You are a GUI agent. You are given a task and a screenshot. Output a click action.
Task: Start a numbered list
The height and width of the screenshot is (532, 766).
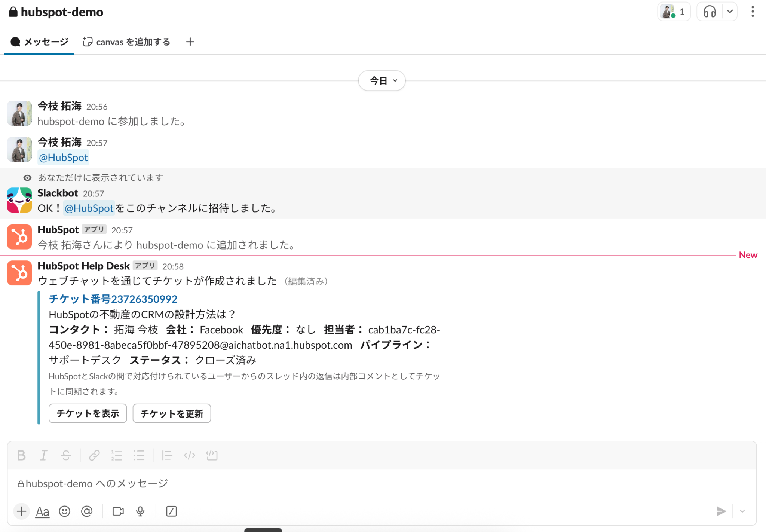[x=117, y=455]
